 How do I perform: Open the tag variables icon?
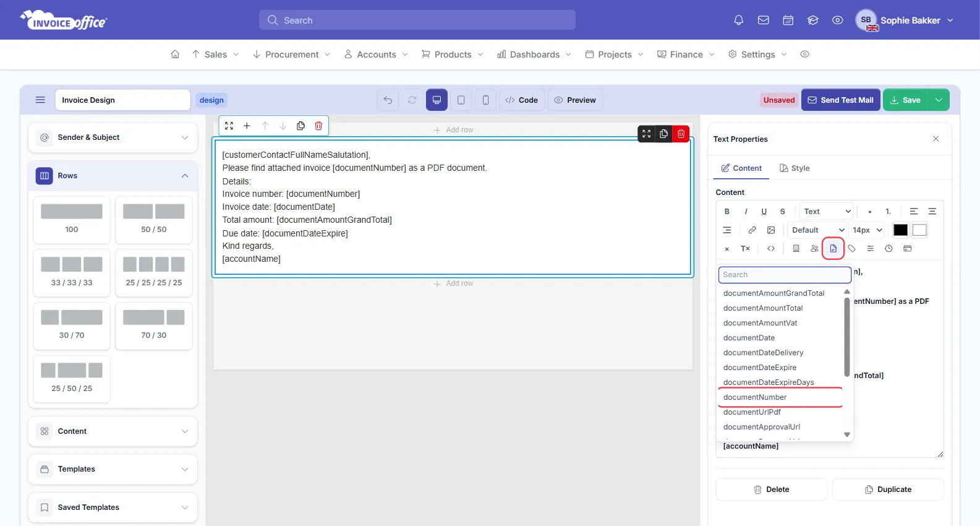coord(852,249)
